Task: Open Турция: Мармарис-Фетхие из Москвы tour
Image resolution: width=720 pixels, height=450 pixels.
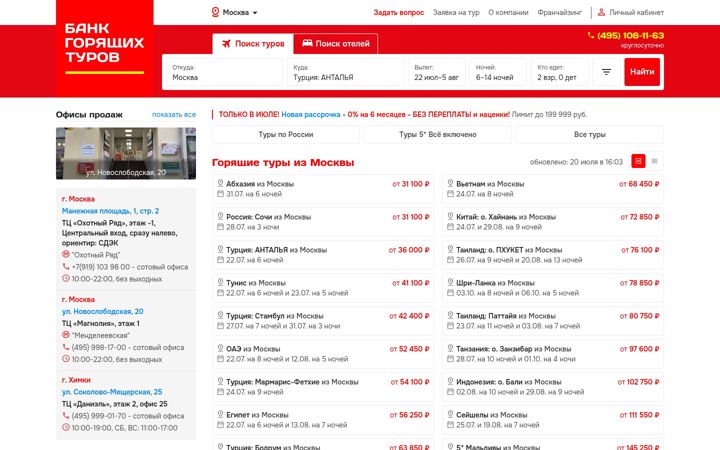Action: pos(323,387)
